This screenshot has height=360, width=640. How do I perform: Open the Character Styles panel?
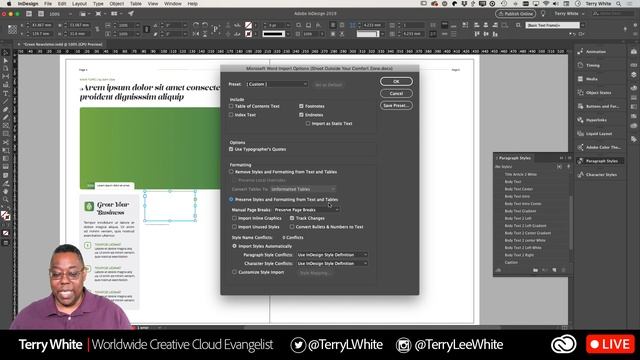[599, 175]
